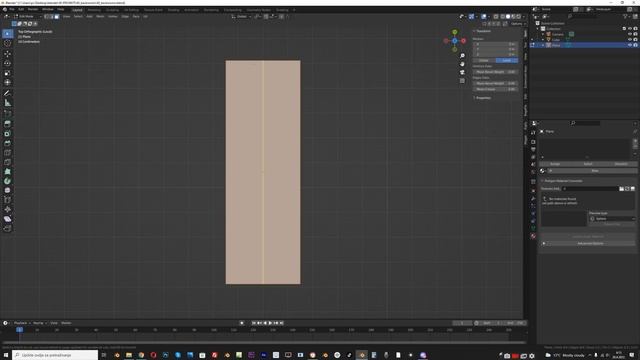The height and width of the screenshot is (360, 640).
Task: Select the Annotate pencil tool
Action: coord(7,93)
